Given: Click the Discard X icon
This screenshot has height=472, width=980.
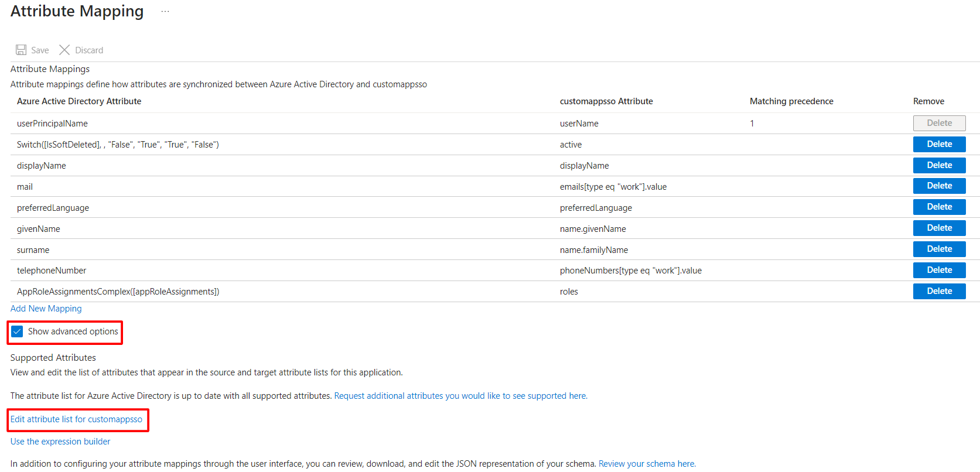Looking at the screenshot, I should point(64,50).
